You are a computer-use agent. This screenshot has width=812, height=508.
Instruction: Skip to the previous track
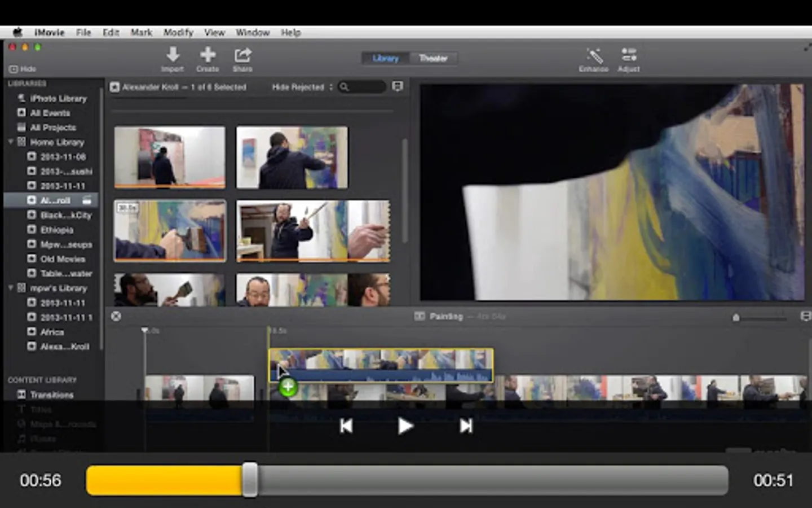pyautogui.click(x=346, y=426)
